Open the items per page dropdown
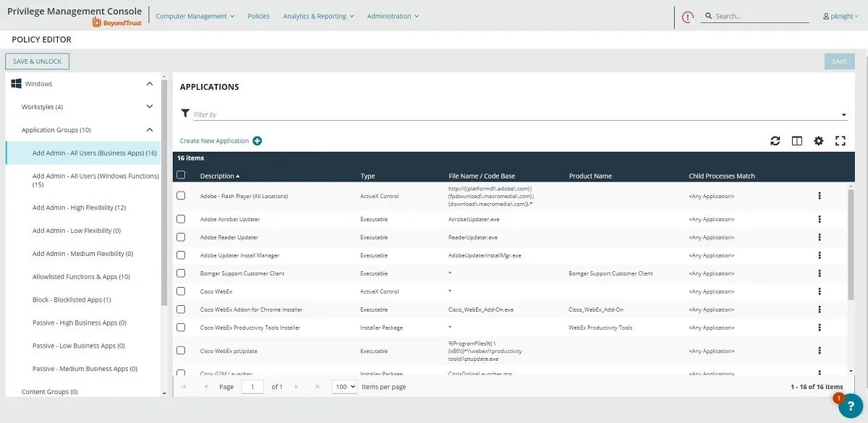Image resolution: width=868 pixels, height=423 pixels. coord(344,387)
